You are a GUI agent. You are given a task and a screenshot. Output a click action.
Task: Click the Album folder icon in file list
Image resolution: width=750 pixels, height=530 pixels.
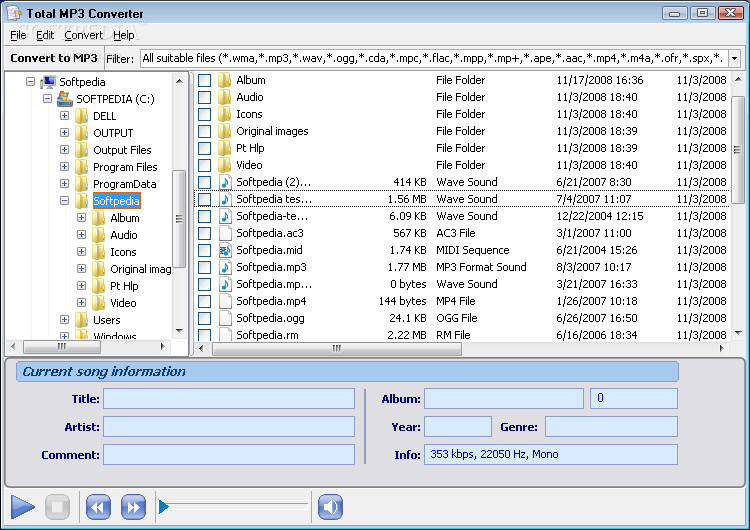click(225, 80)
